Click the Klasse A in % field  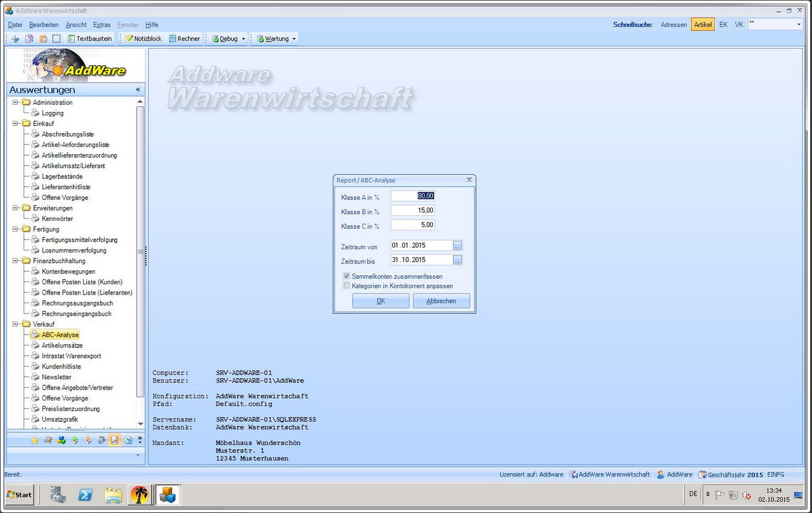click(412, 196)
